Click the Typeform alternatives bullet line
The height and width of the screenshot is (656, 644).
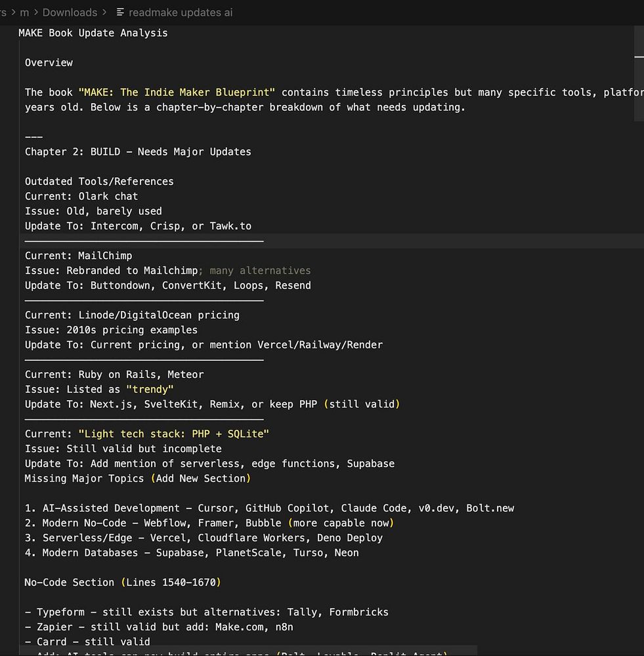tap(206, 613)
